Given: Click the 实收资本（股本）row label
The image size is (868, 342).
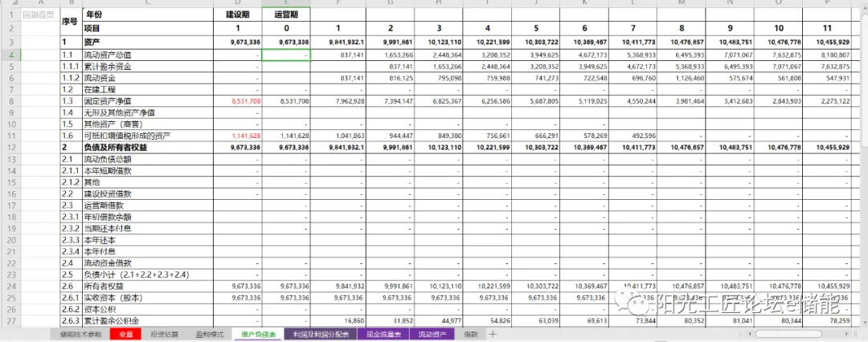Looking at the screenshot, I should coord(147,297).
